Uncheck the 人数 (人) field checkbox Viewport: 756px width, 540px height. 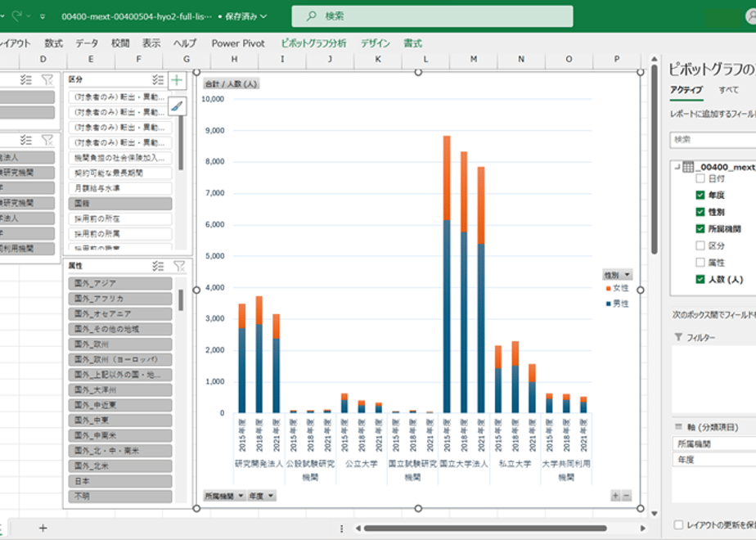700,280
